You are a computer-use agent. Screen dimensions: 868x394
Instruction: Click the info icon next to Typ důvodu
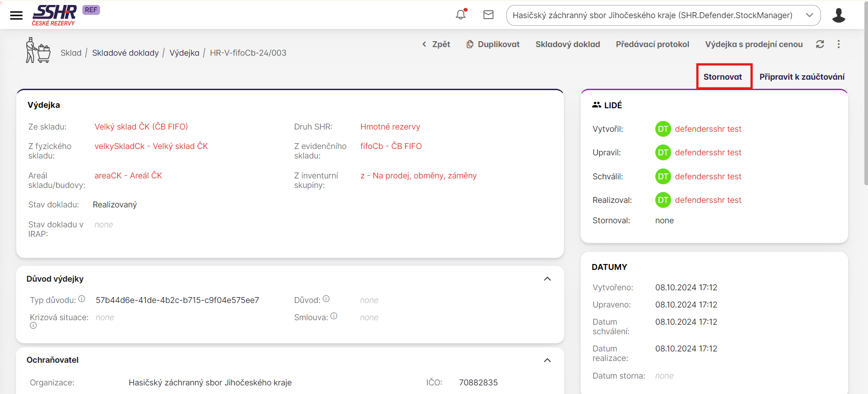(82, 299)
